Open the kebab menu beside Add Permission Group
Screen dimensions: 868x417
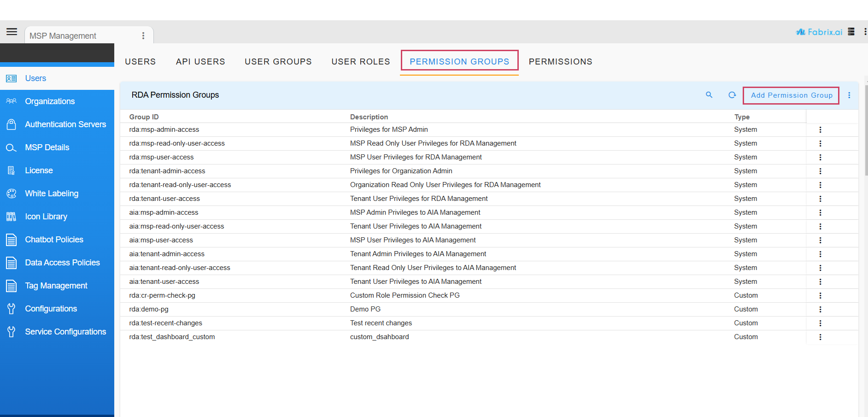click(x=850, y=95)
